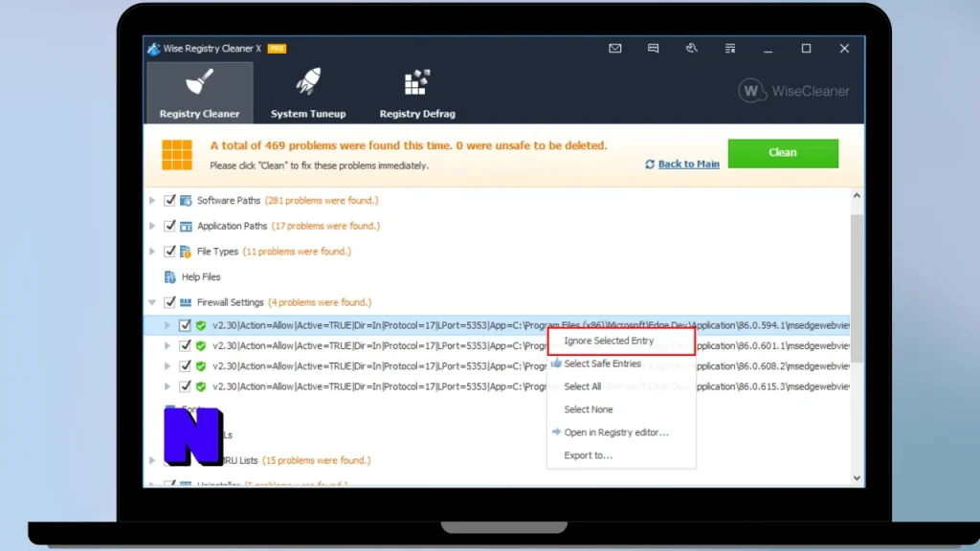Click '(17 problems were found.)' text

(x=325, y=226)
